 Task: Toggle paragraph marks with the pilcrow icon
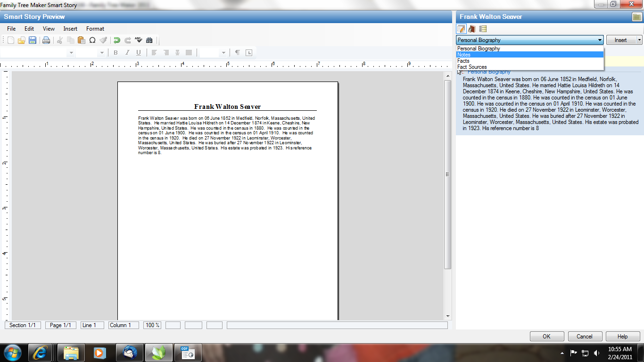(237, 53)
